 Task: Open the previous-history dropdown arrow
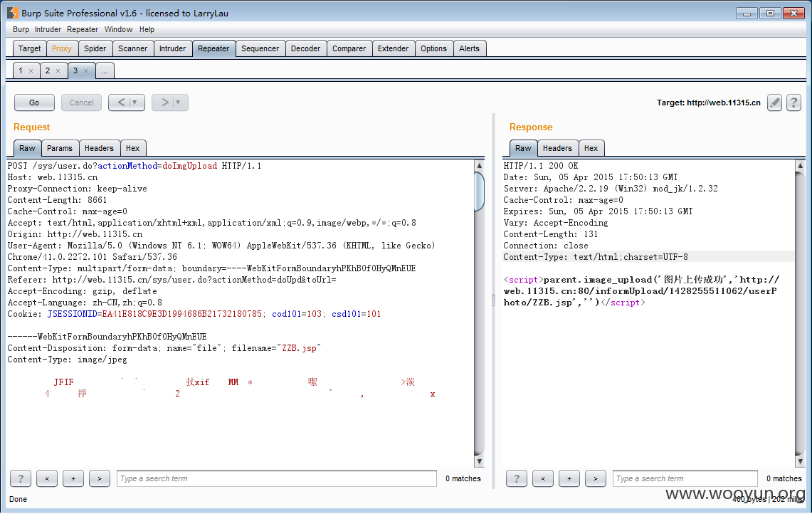tap(135, 103)
